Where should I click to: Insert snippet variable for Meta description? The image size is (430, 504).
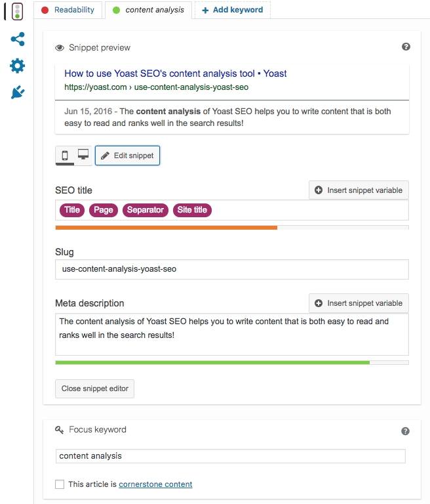coord(359,303)
